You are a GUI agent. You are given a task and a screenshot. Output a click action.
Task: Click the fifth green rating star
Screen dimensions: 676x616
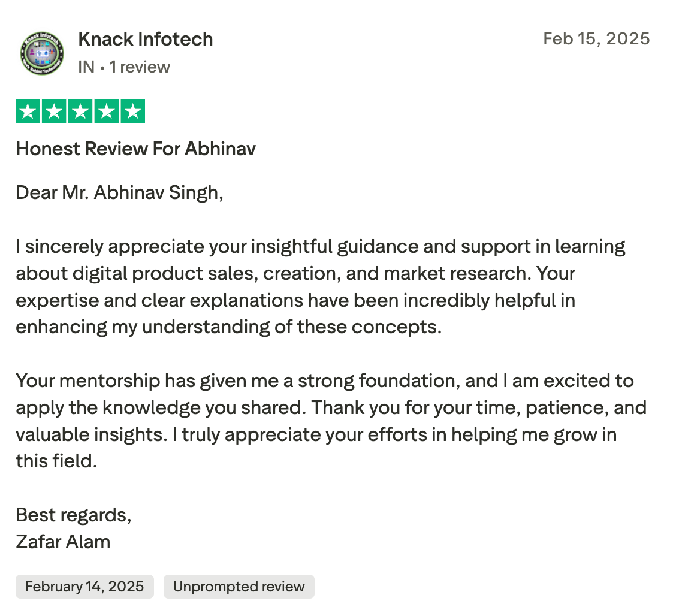tap(133, 112)
